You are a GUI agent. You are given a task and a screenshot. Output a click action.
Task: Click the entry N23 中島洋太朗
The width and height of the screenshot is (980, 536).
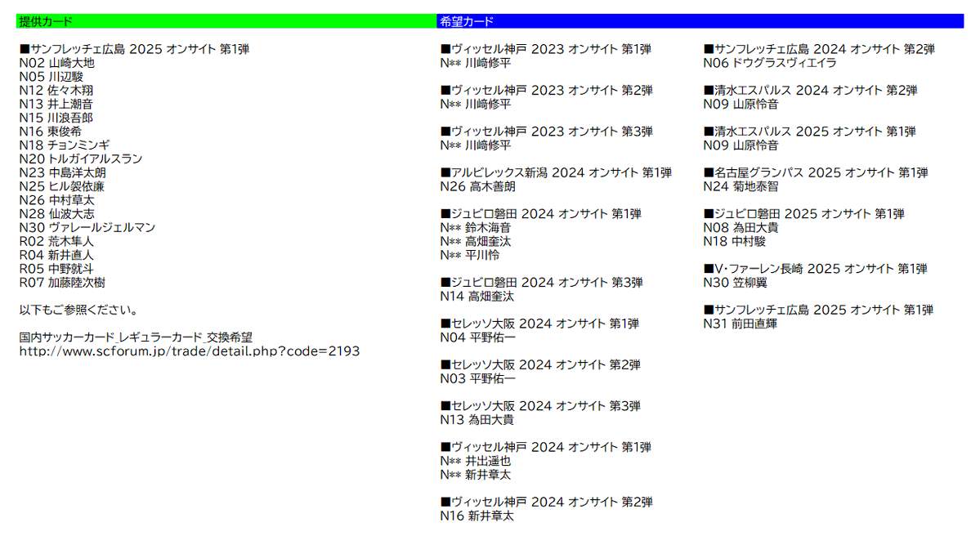(x=62, y=173)
